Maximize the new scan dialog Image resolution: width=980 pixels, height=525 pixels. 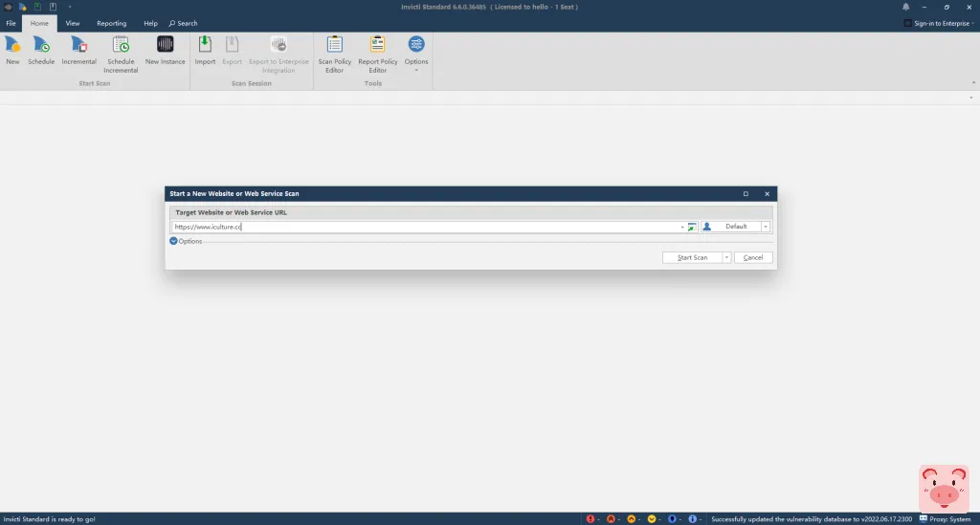[x=746, y=193]
